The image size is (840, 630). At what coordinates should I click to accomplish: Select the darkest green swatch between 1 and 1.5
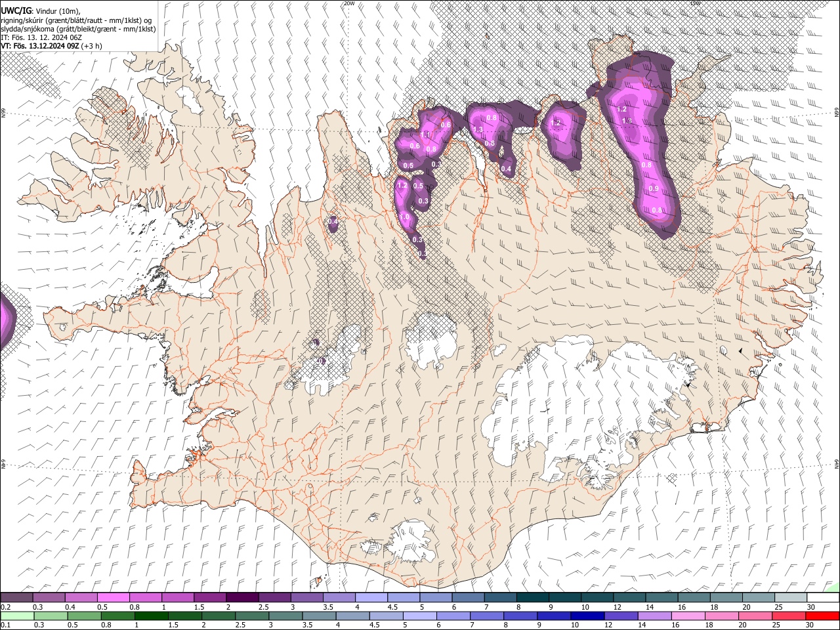(152, 616)
